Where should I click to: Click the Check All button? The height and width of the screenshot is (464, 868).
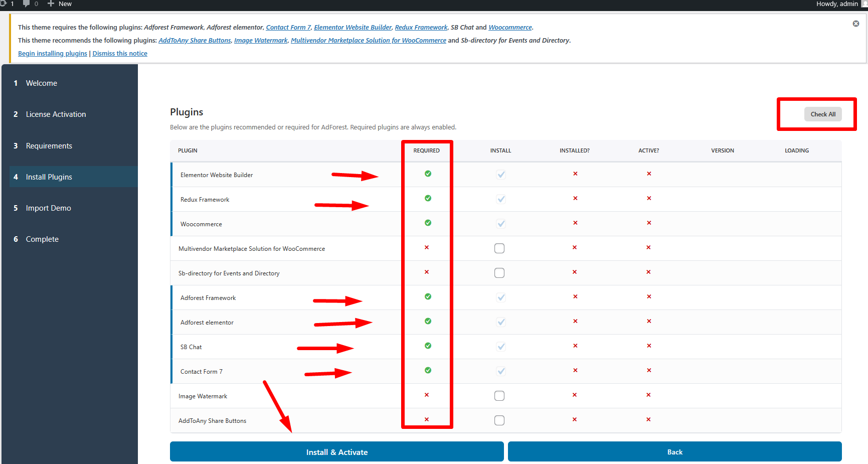(x=823, y=114)
